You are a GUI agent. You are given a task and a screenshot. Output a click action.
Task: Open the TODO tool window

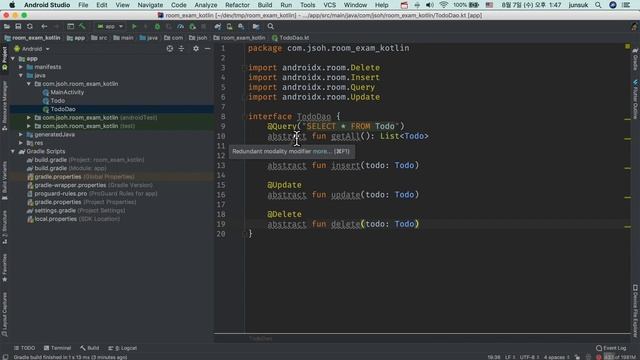[24, 348]
